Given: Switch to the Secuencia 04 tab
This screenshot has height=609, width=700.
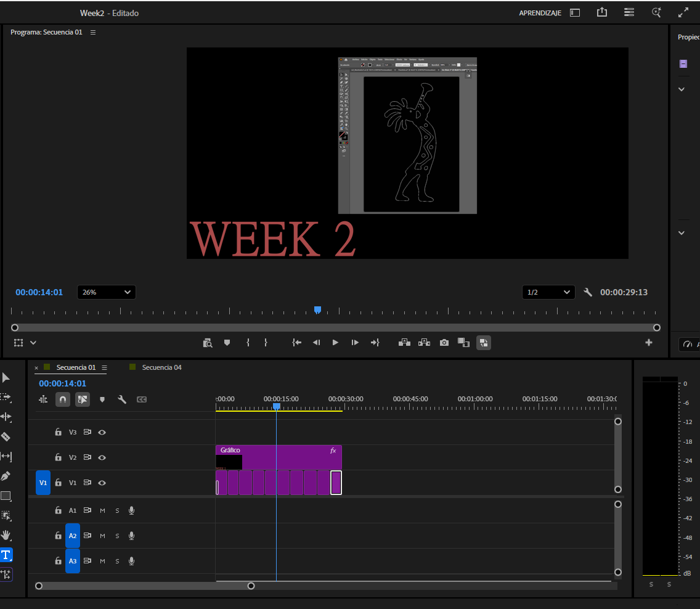Looking at the screenshot, I should (x=161, y=367).
